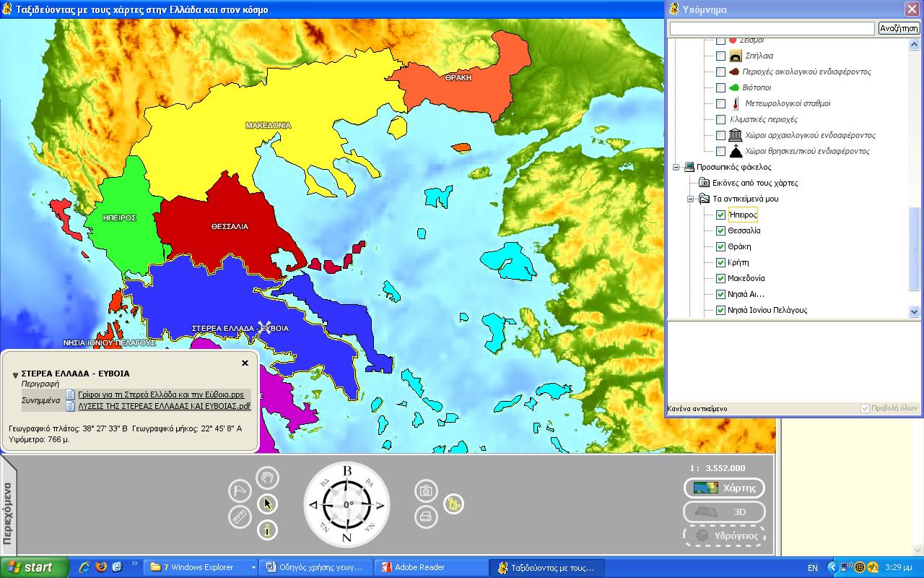Enable Κλιματικές περιοχές checkbox

tap(720, 119)
